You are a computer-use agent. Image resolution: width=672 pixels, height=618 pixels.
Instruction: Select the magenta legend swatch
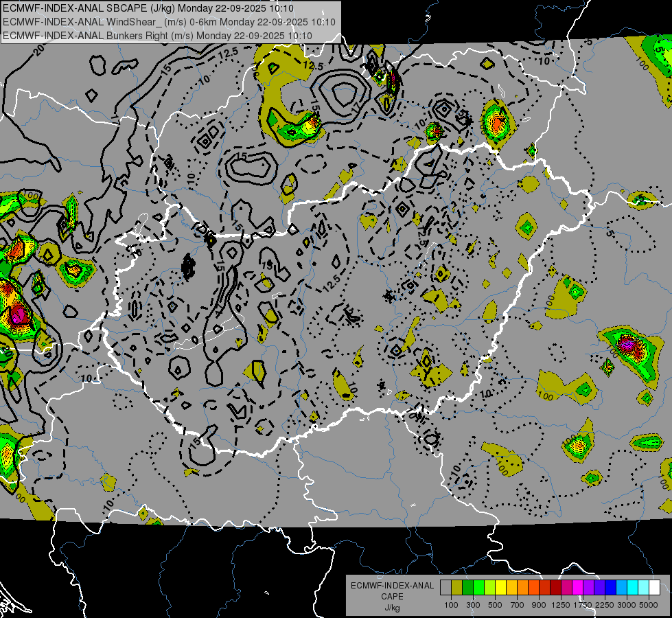[577, 587]
